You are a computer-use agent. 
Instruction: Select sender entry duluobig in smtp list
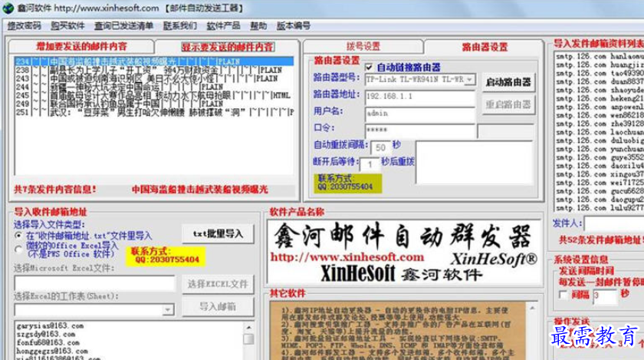(600, 140)
